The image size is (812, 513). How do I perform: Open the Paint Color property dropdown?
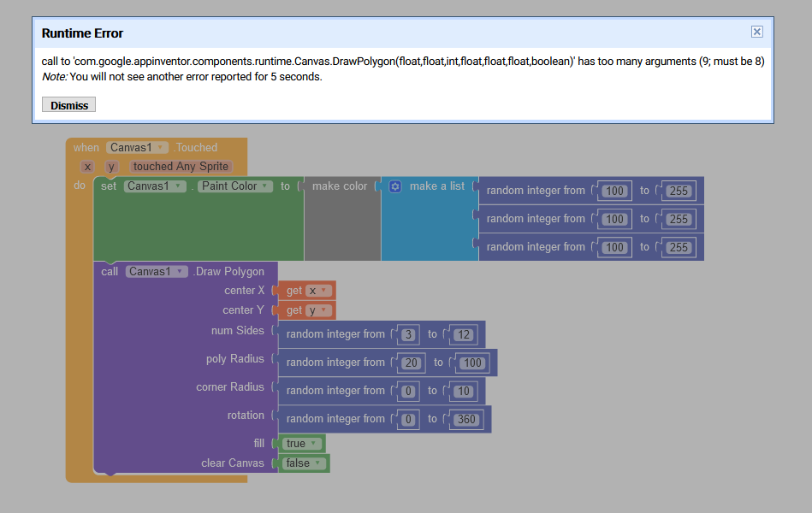[235, 186]
